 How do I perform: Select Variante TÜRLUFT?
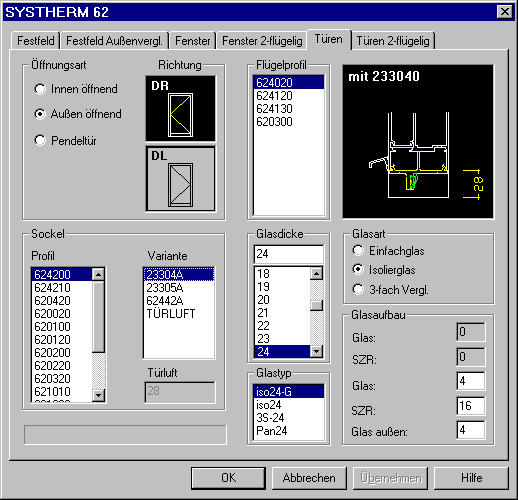point(179,314)
